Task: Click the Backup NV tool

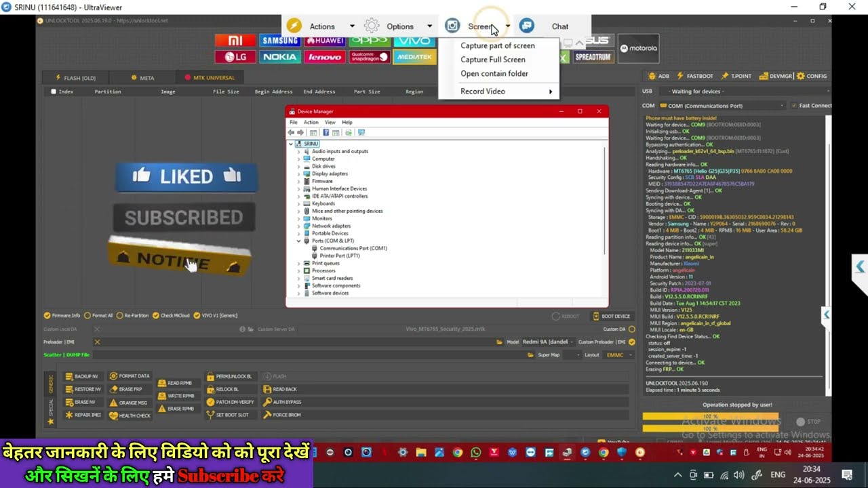Action: [83, 376]
